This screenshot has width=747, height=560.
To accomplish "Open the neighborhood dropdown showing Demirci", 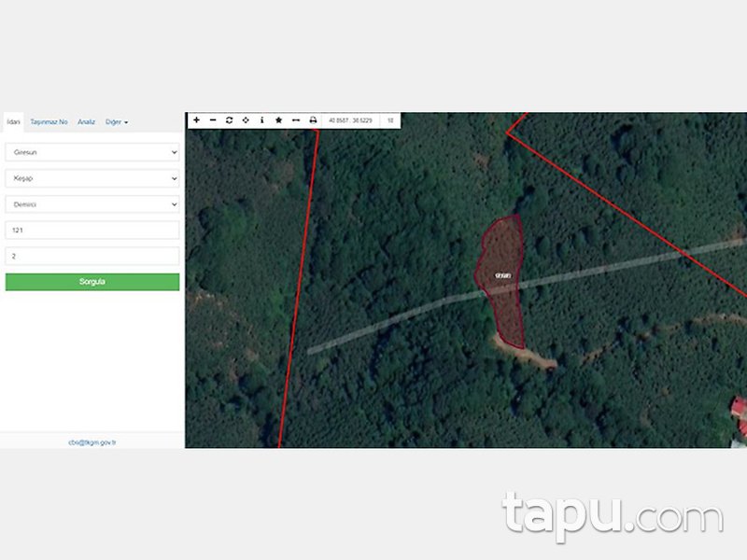I will pyautogui.click(x=92, y=204).
